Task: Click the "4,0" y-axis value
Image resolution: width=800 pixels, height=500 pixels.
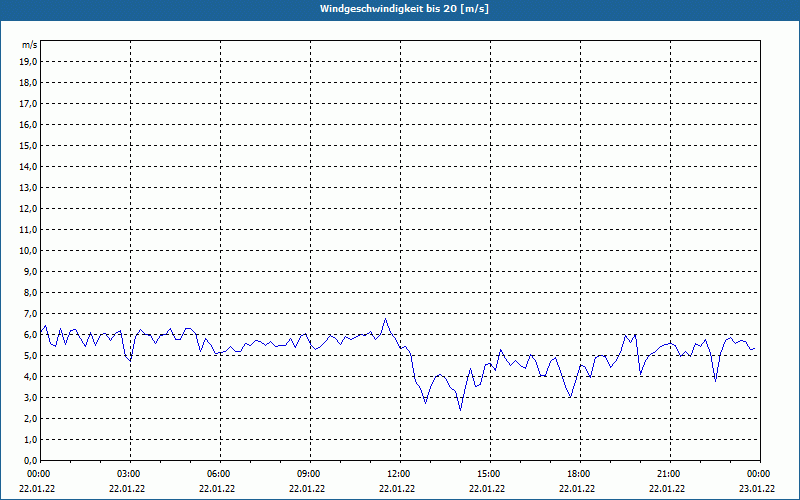Action: [30, 377]
